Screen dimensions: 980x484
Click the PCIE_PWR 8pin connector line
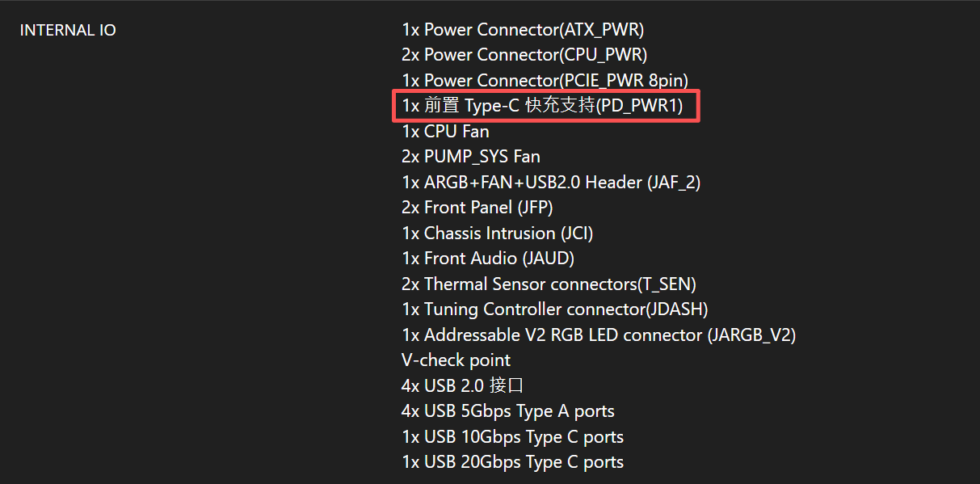point(545,81)
